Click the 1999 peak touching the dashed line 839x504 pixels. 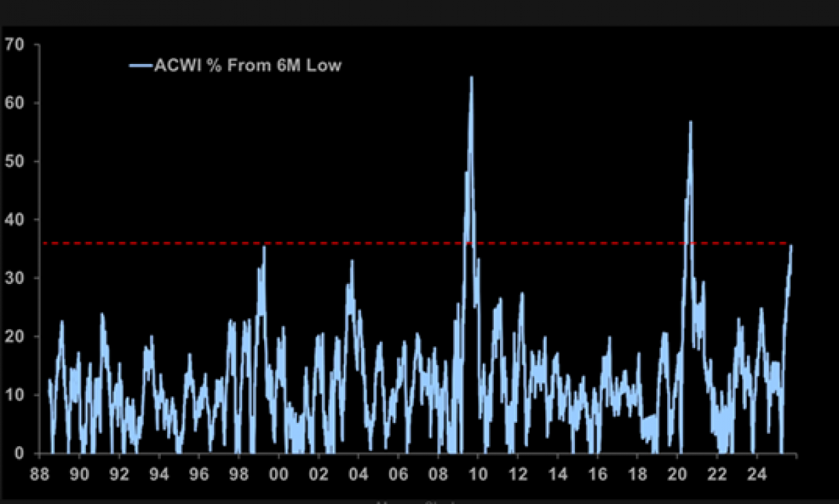coord(264,247)
